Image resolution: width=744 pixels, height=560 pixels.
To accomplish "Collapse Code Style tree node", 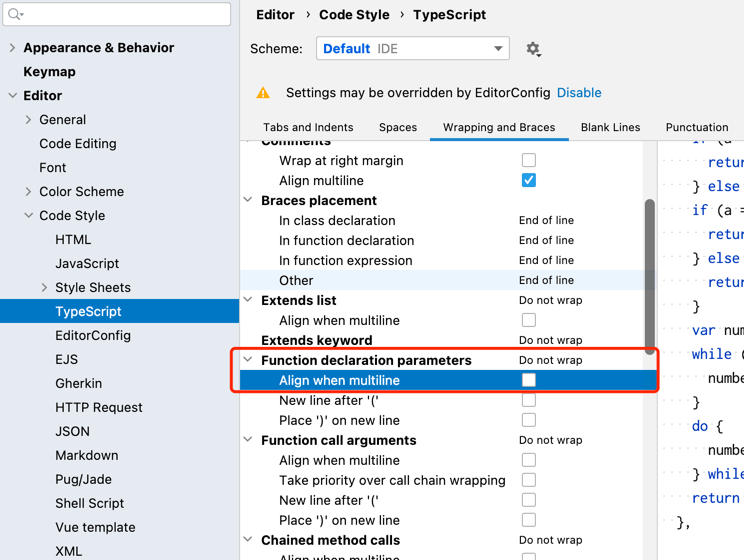I will (28, 215).
